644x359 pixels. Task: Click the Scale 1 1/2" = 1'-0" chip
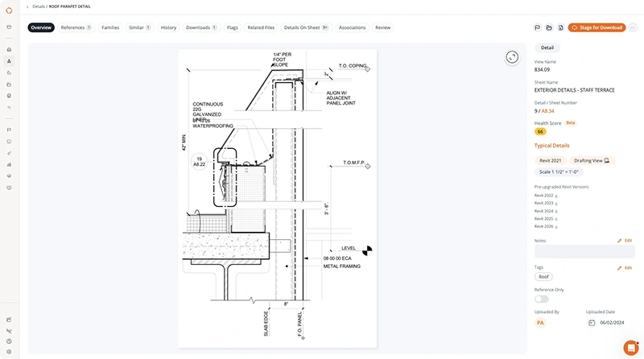coord(559,172)
